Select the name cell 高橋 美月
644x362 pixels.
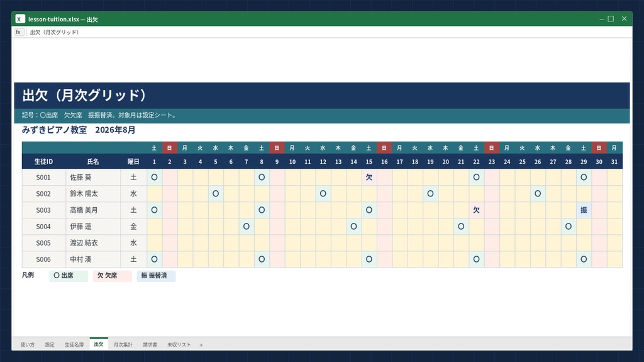click(x=93, y=210)
